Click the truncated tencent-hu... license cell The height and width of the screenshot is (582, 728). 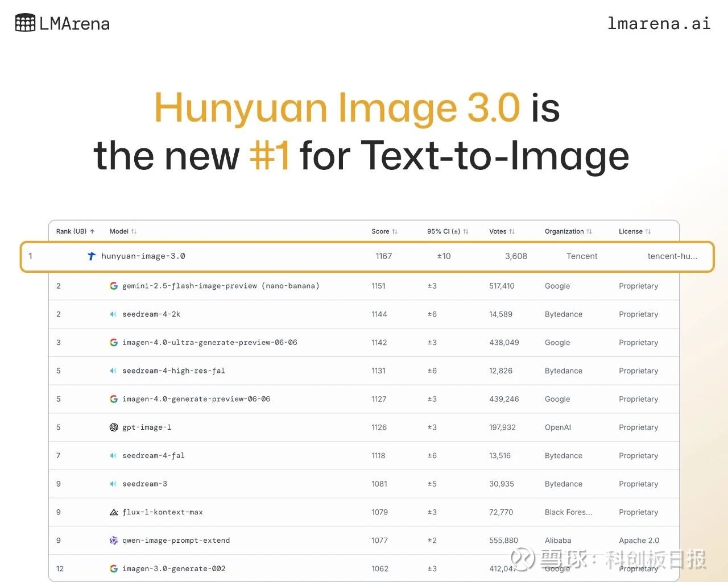tap(672, 256)
